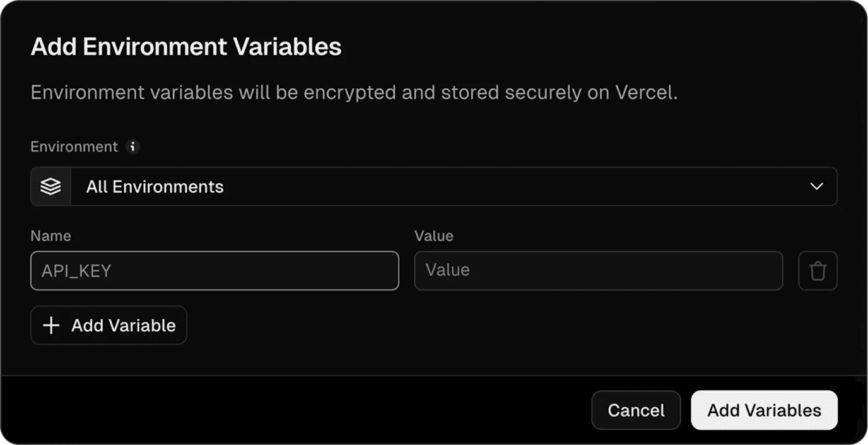Click the chevron on the environments selector
868x445 pixels.
coord(817,186)
